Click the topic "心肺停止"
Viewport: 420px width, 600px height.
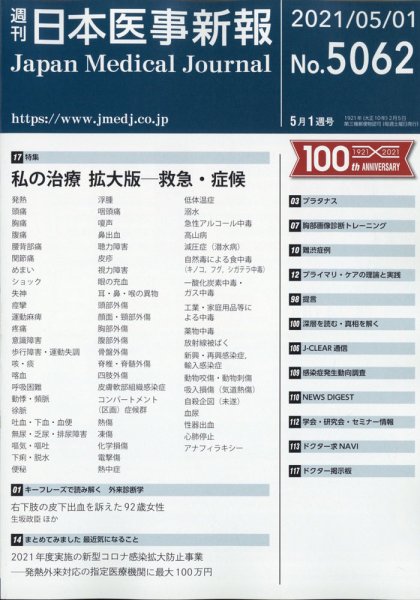click(x=199, y=436)
